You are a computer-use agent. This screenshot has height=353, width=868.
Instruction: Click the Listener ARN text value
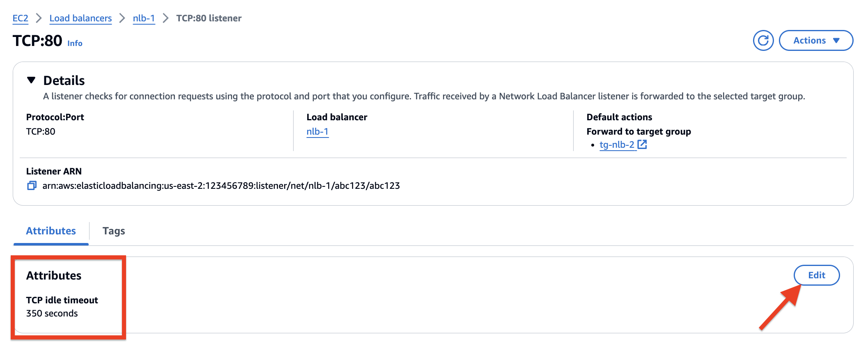click(221, 186)
